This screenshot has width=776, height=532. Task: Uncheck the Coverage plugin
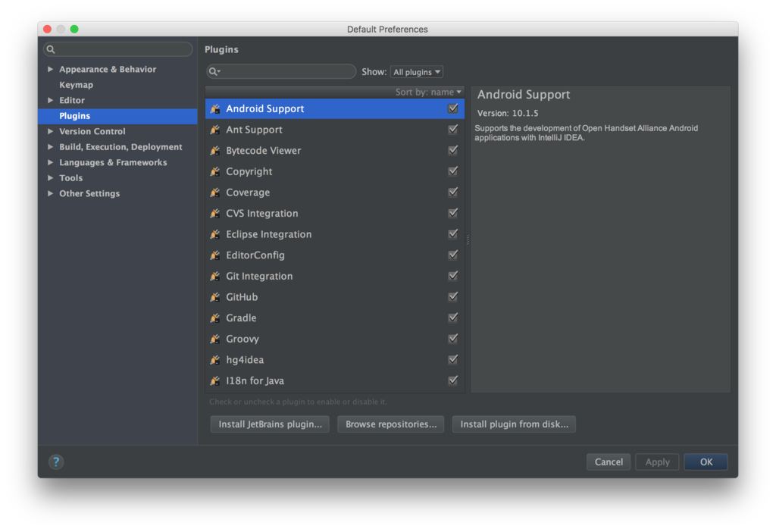coord(453,192)
